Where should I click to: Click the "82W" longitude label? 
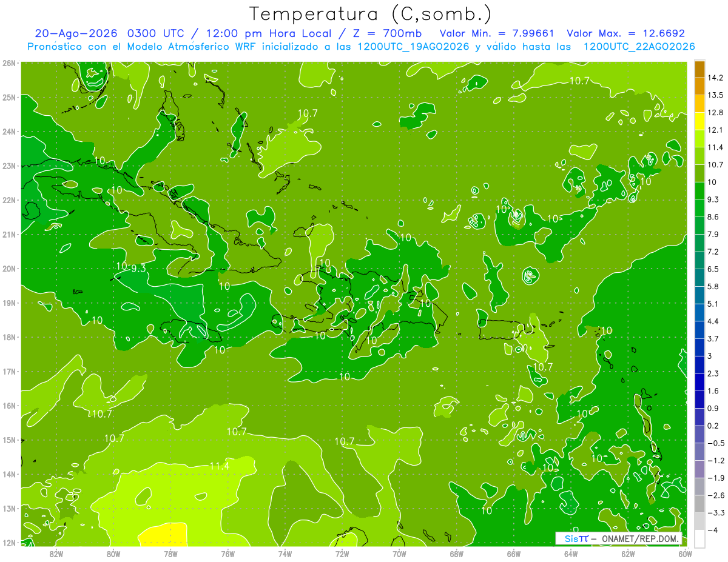[x=56, y=553]
